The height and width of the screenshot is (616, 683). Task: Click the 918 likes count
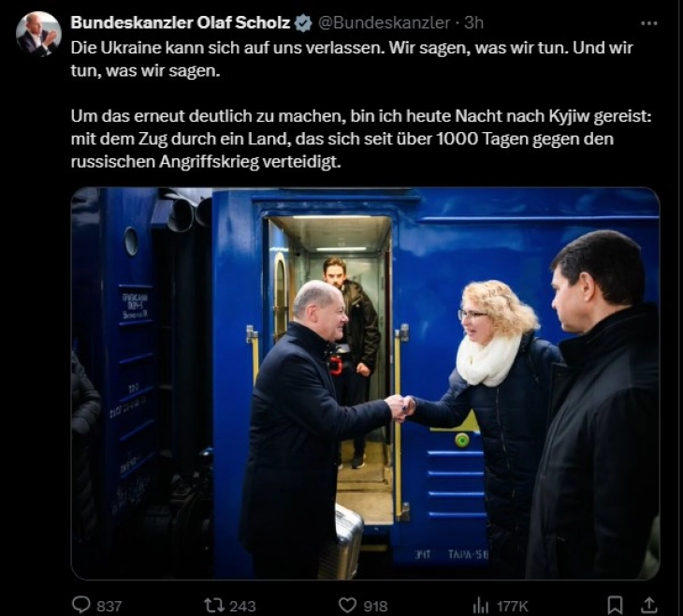click(x=375, y=606)
